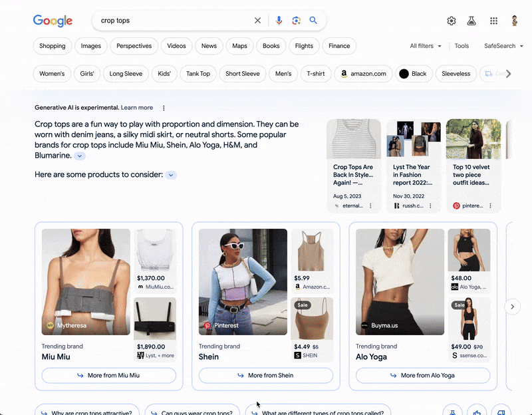Open Google account profile avatar
This screenshot has width=532, height=415.
coord(514,21)
